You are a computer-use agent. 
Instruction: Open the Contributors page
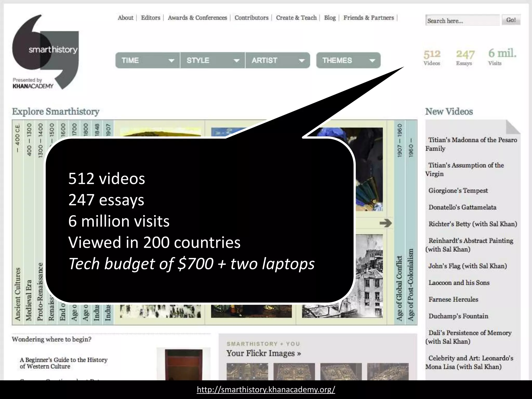point(251,18)
